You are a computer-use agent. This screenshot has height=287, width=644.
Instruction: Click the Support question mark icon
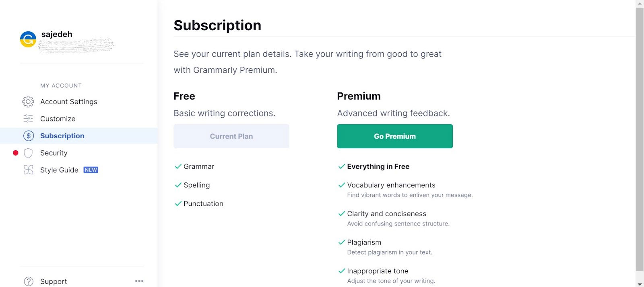29,281
